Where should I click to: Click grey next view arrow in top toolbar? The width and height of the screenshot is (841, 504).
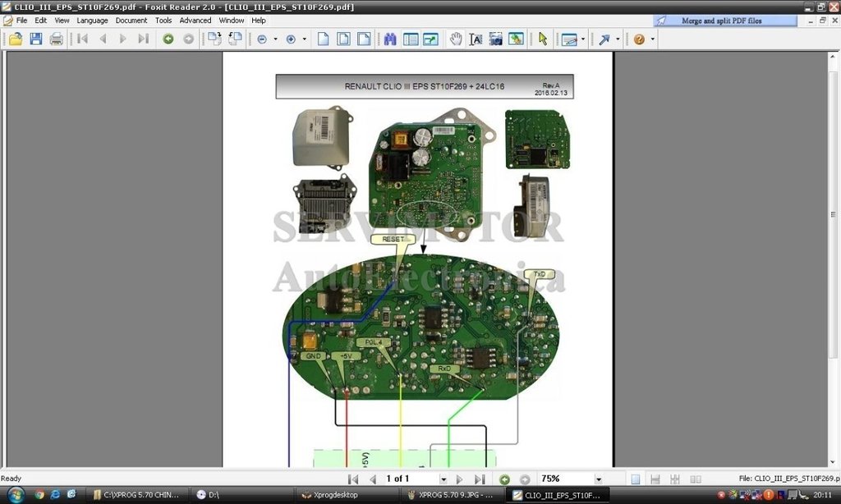(188, 39)
